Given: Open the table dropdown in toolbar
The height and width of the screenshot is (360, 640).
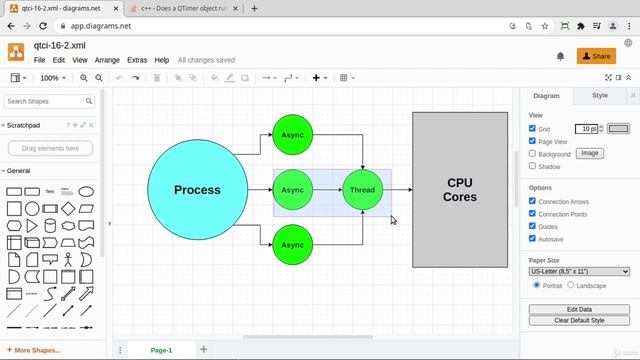Looking at the screenshot, I should pyautogui.click(x=347, y=78).
